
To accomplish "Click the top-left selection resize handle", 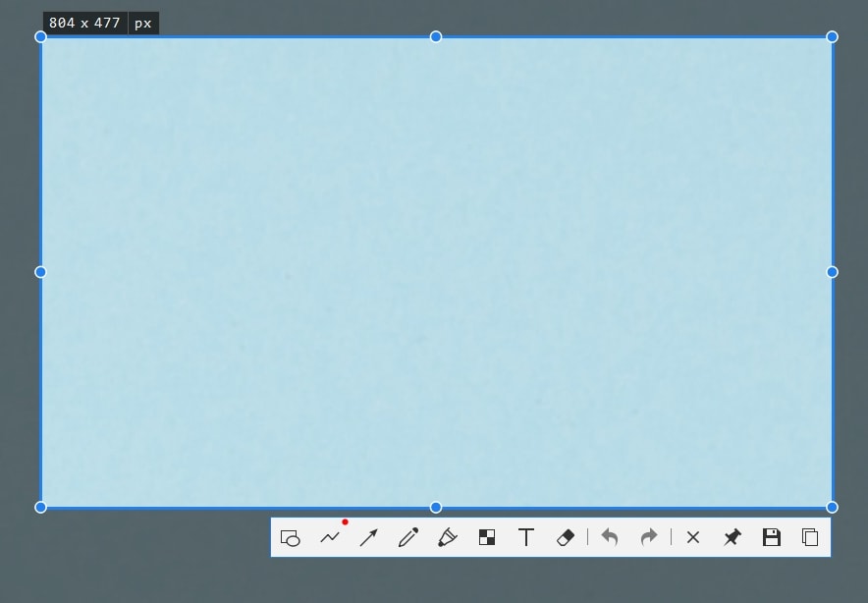I will 40,36.
